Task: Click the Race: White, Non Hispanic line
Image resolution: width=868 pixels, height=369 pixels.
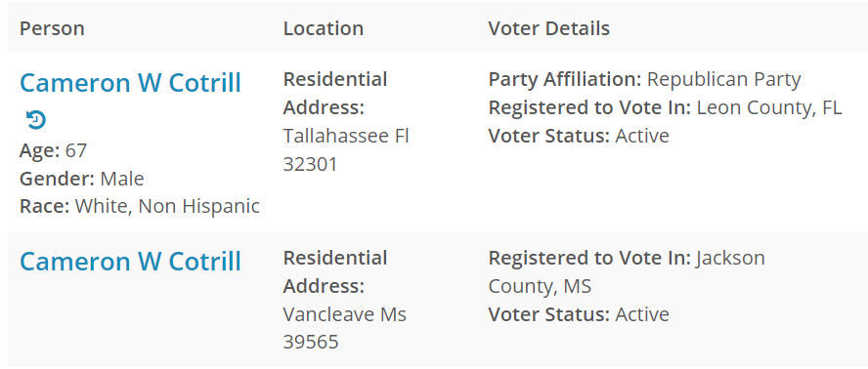Action: click(x=140, y=206)
